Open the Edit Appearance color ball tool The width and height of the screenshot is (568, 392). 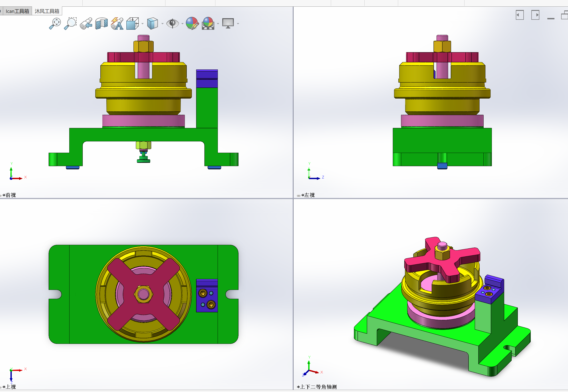point(192,24)
